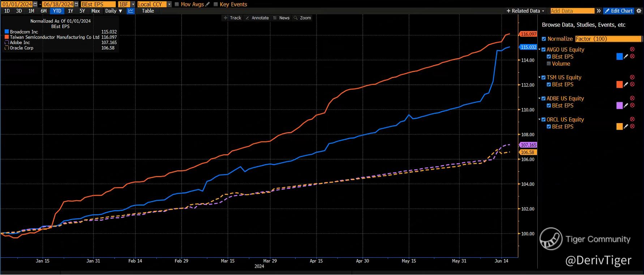This screenshot has width=644, height=275.
Task: Select the 1M range tab
Action: tap(31, 11)
